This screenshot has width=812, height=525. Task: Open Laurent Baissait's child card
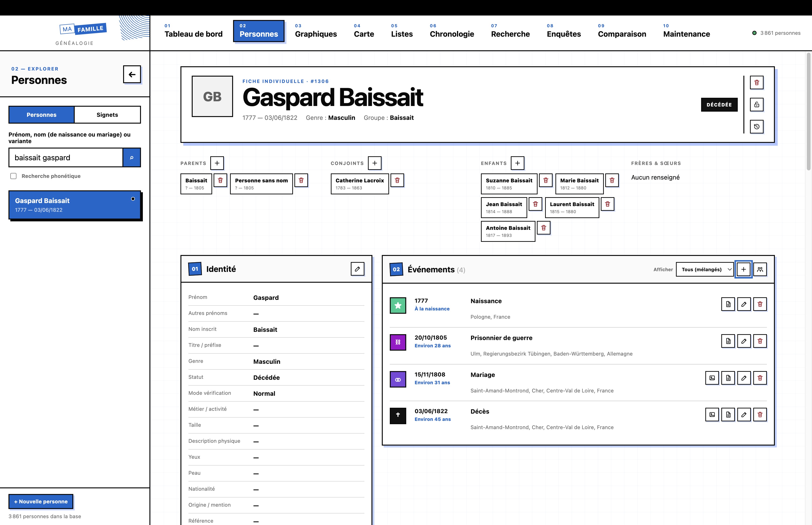[572, 207]
